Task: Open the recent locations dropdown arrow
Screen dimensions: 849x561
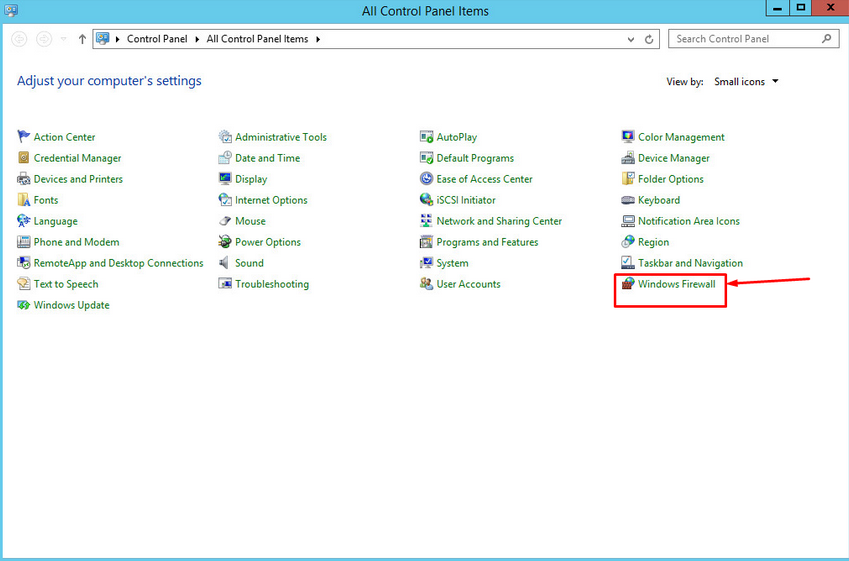Action: (x=64, y=40)
